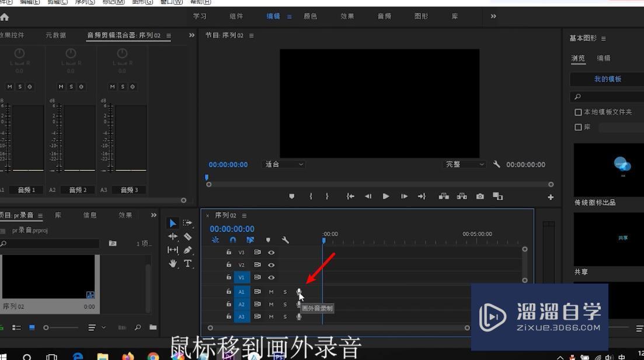The width and height of the screenshot is (644, 360).
Task: Solo audio track A3 with the S button
Action: click(285, 316)
